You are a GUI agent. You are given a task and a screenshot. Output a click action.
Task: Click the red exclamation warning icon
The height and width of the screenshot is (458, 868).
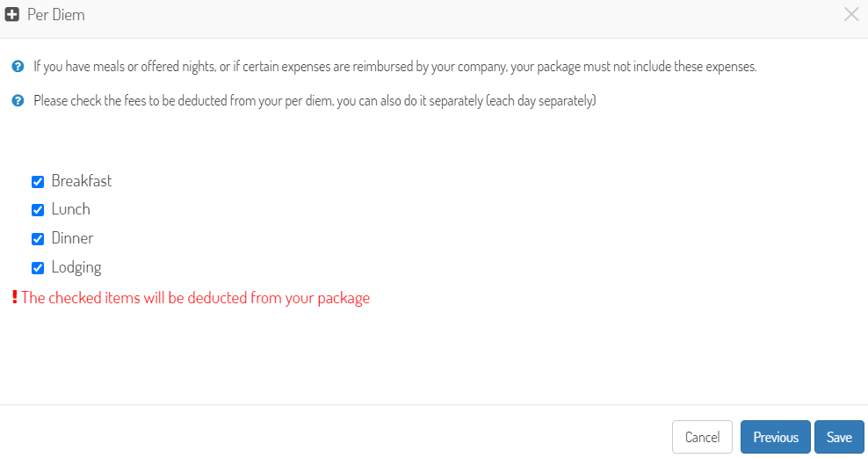(15, 297)
